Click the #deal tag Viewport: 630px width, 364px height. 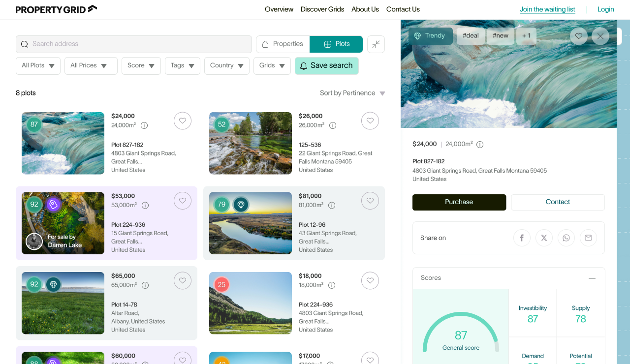(471, 36)
